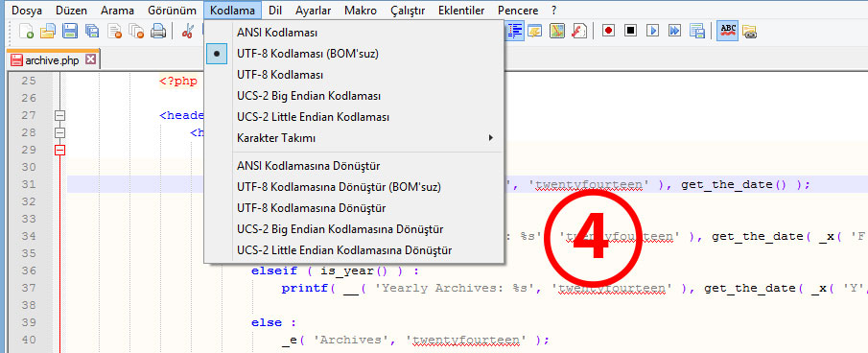This screenshot has width=868, height=353.
Task: Collapse the red fold marker on line 29
Action: coord(59,150)
